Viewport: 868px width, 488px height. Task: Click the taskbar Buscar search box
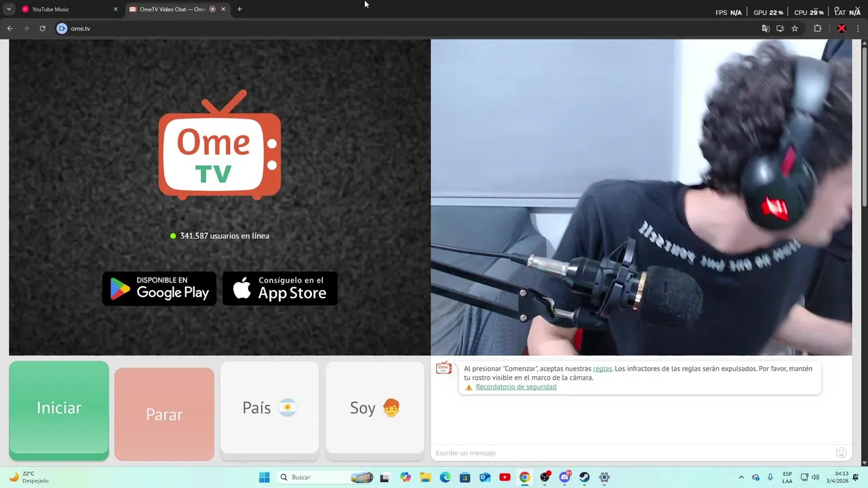pyautogui.click(x=325, y=477)
